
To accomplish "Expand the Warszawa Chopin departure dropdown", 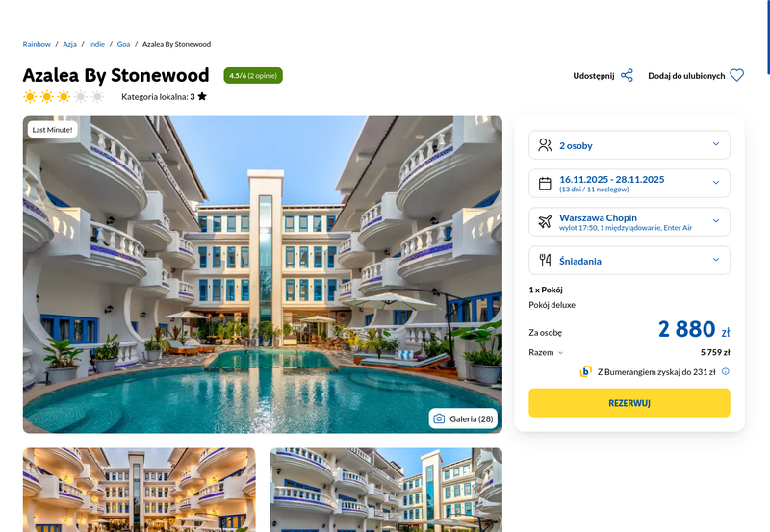I will (x=629, y=222).
